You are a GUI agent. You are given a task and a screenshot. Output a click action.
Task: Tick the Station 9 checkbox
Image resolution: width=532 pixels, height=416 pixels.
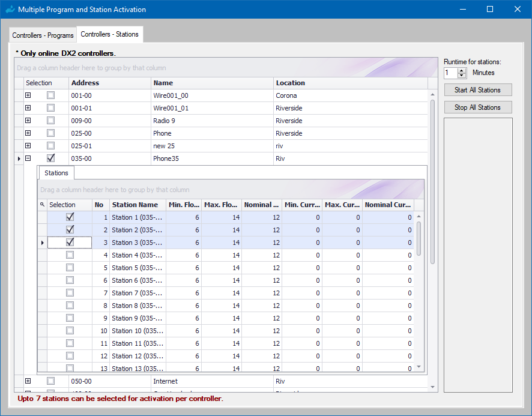tap(70, 318)
